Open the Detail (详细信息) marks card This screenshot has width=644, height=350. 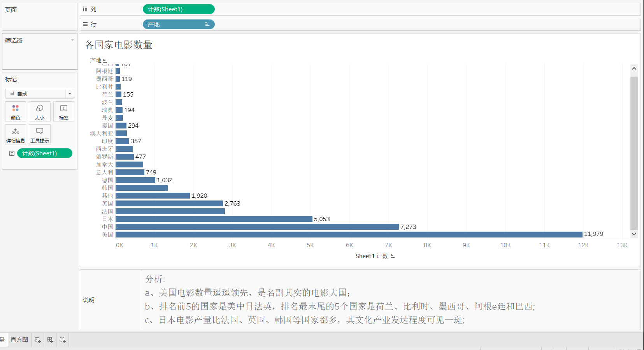(x=16, y=134)
